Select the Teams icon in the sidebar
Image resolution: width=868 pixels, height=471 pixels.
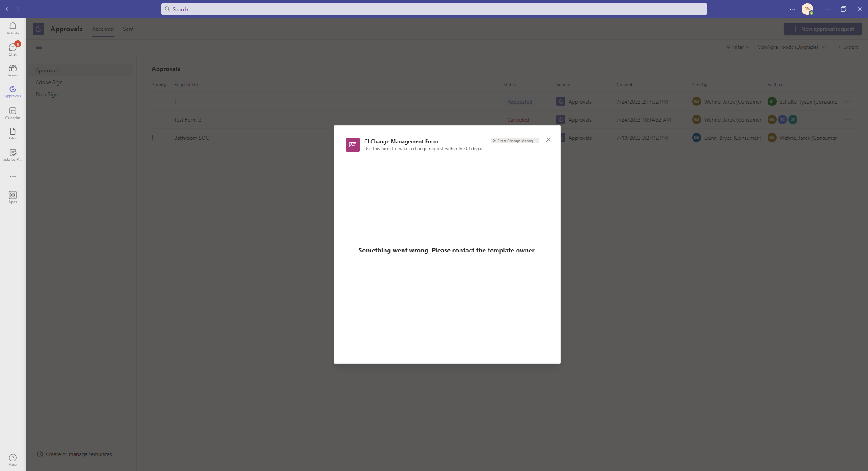tap(12, 70)
